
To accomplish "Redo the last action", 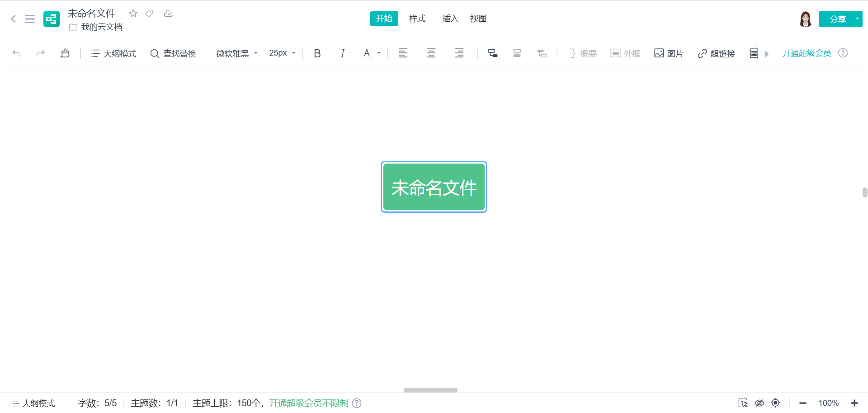I will point(41,53).
